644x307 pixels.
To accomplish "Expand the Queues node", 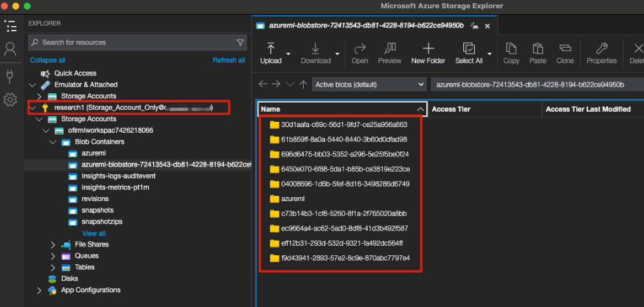I will coord(53,256).
